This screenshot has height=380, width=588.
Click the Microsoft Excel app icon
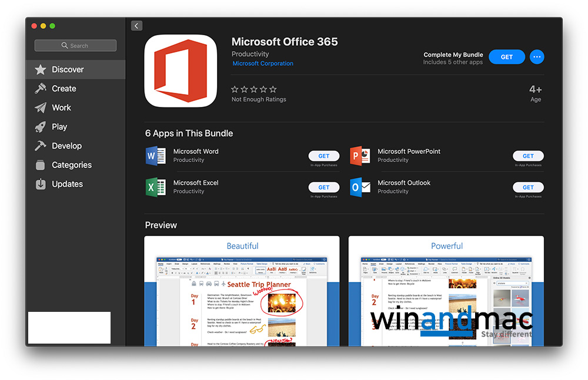click(x=156, y=187)
